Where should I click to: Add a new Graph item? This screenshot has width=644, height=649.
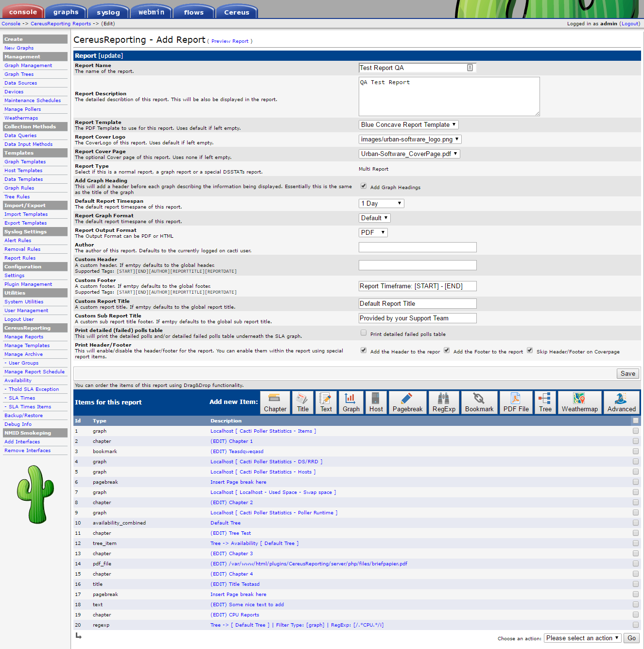pyautogui.click(x=351, y=403)
